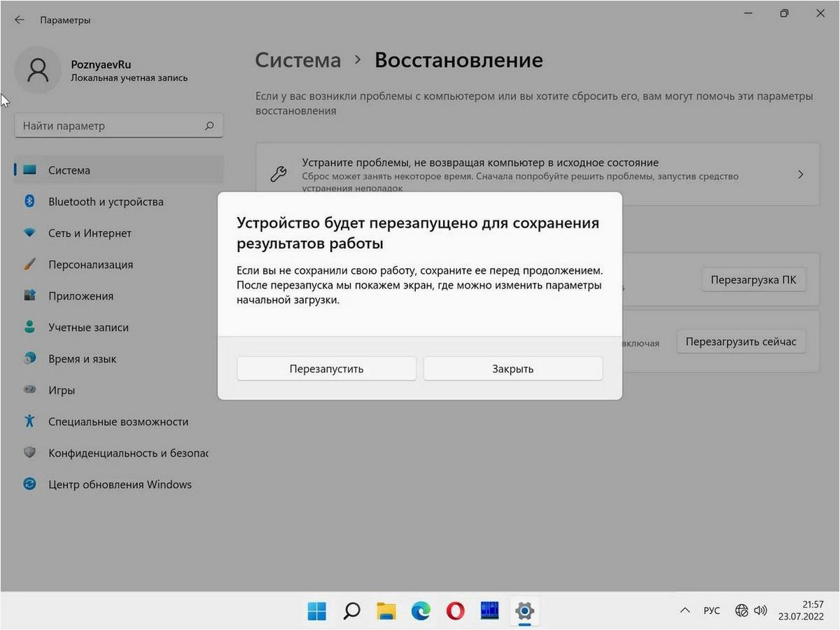840x630 pixels.
Task: Click the Wi-Fi icon for Сеть и Интернет
Action: pos(29,233)
